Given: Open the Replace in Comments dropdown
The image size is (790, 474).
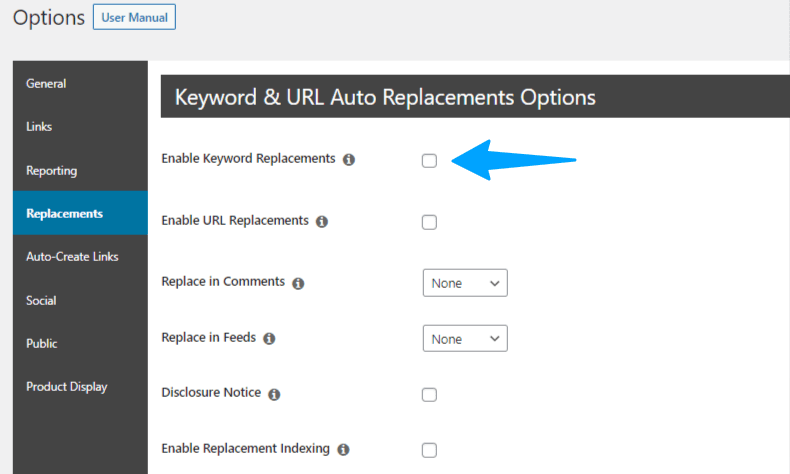Looking at the screenshot, I should [x=465, y=283].
